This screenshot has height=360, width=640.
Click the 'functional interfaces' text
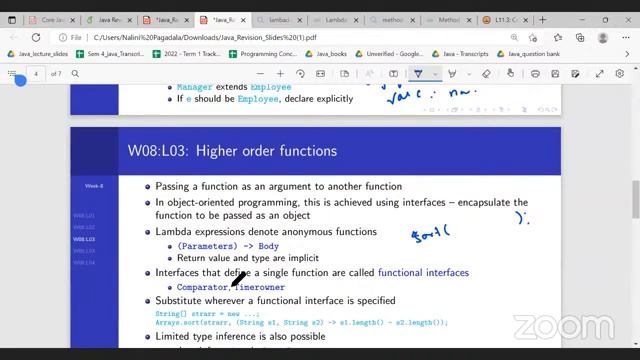click(423, 273)
